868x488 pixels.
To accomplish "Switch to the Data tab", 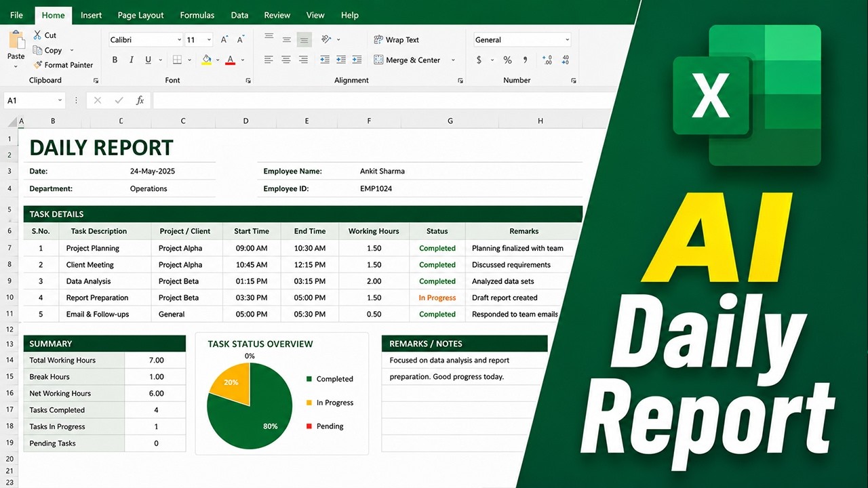I will click(x=239, y=15).
